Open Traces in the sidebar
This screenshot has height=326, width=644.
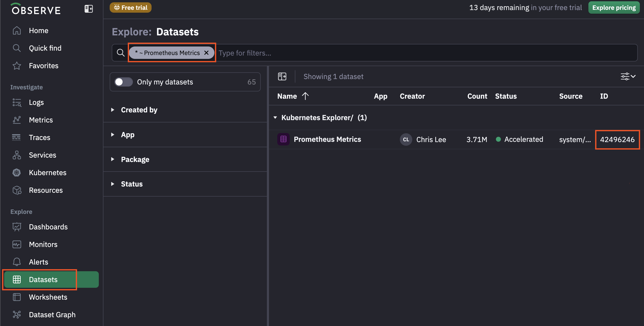point(40,137)
